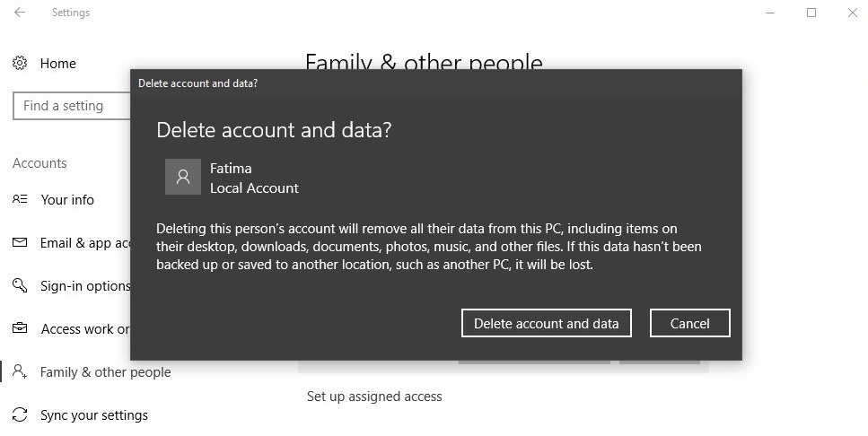Click the Home gear icon

click(x=20, y=63)
